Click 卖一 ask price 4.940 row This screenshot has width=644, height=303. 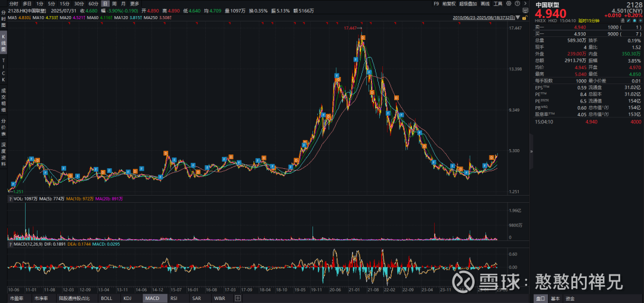[587, 27]
